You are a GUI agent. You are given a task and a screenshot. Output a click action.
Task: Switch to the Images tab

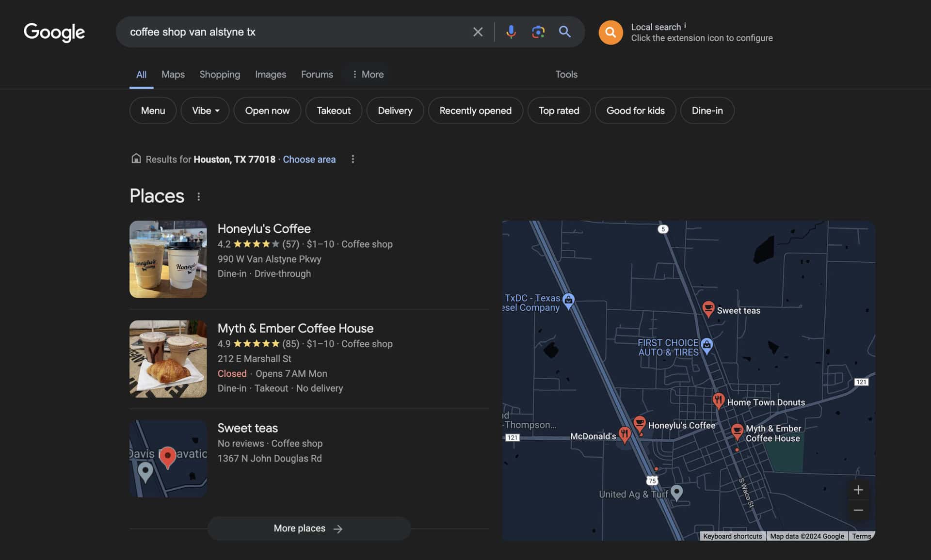pyautogui.click(x=270, y=74)
